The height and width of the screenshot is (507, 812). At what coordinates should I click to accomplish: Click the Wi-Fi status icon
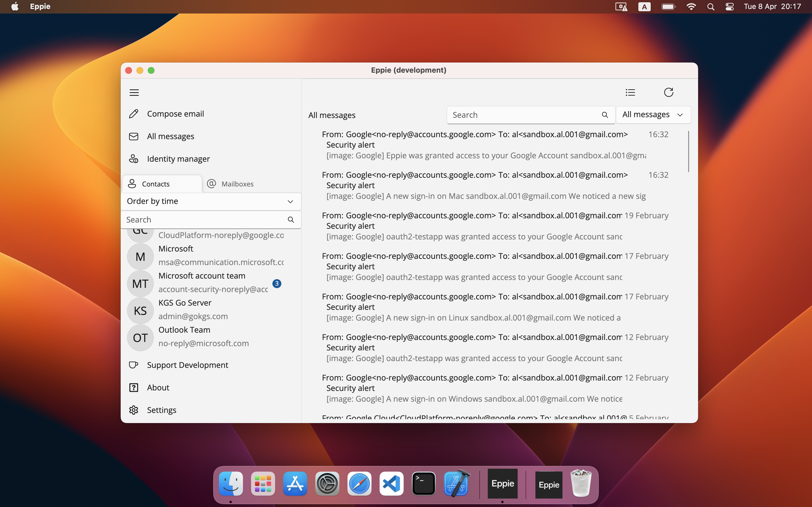click(692, 6)
